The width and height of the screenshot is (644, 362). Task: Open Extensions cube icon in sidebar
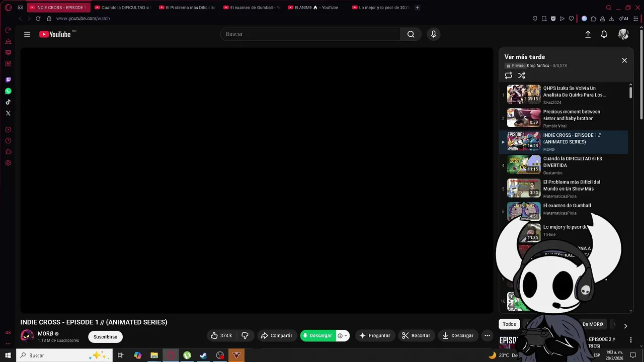click(x=8, y=152)
